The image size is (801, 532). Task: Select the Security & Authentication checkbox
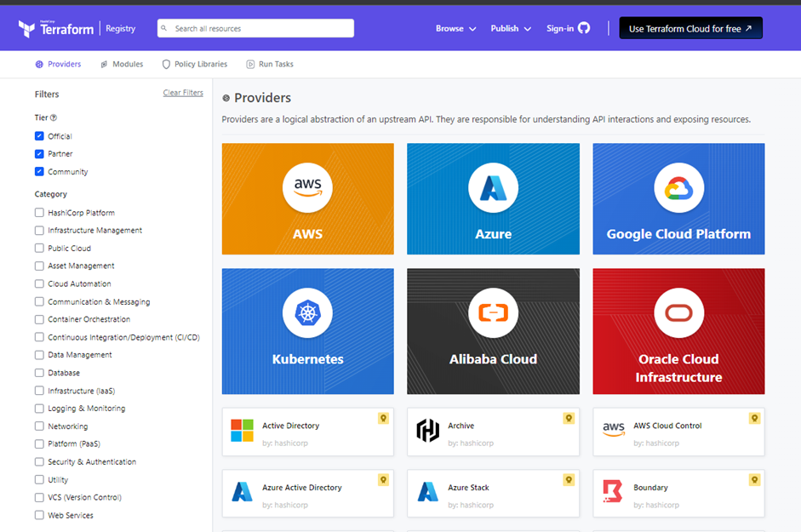click(39, 462)
